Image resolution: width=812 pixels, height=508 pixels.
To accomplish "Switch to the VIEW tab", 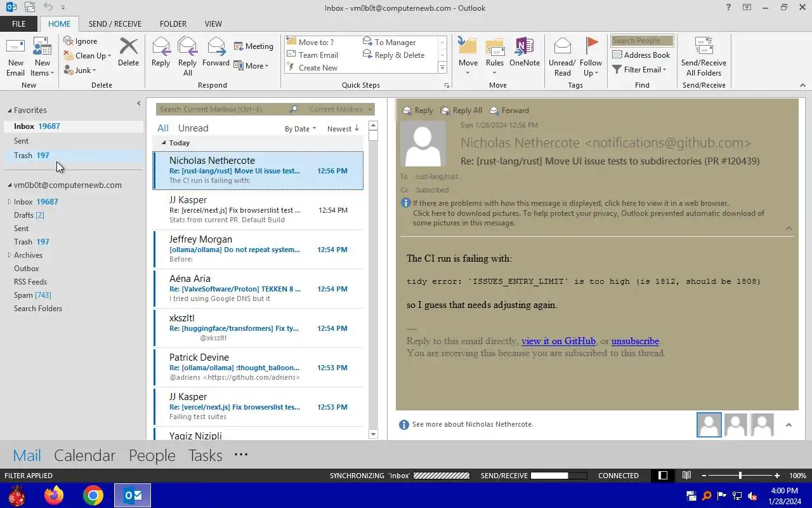I will click(213, 24).
